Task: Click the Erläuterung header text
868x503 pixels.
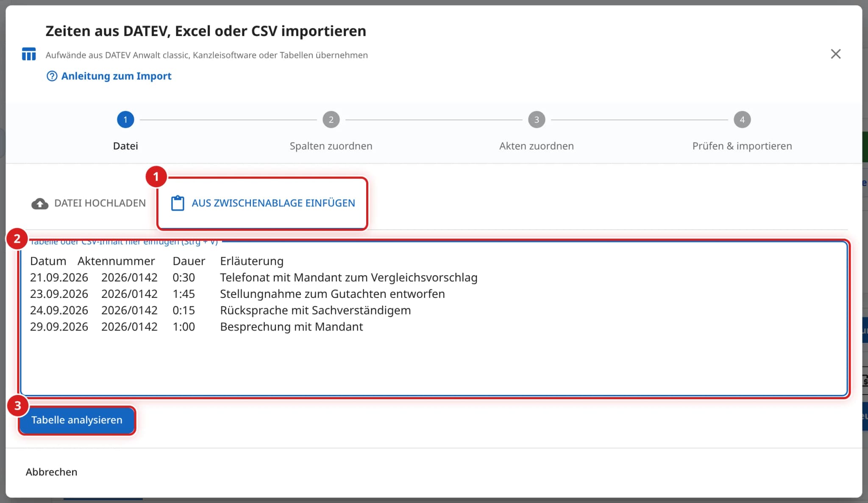Action: coord(252,261)
